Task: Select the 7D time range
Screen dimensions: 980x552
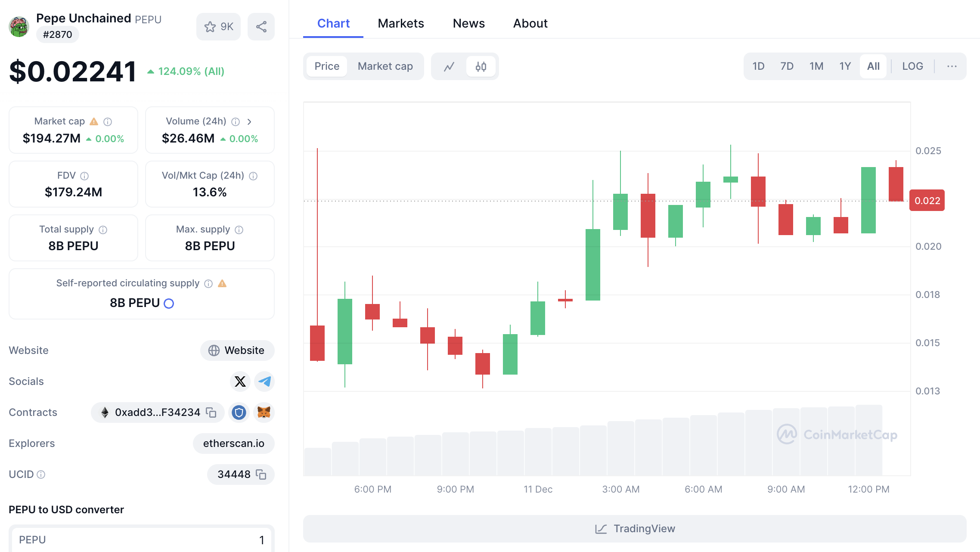Action: (x=787, y=66)
